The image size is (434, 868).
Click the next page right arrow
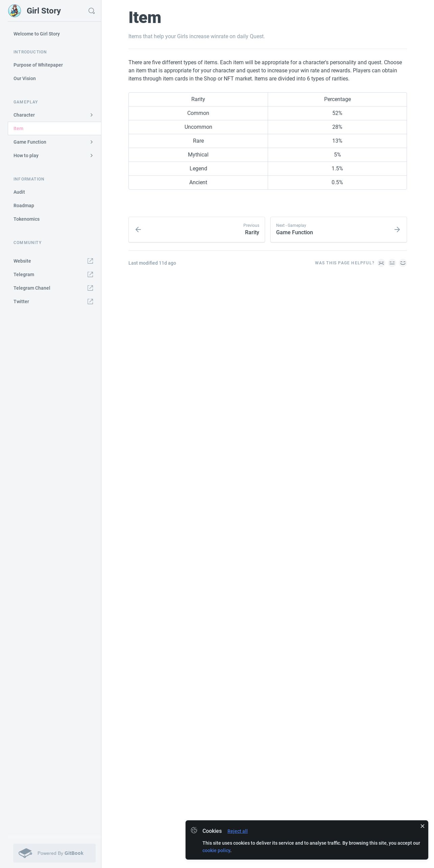(x=397, y=230)
